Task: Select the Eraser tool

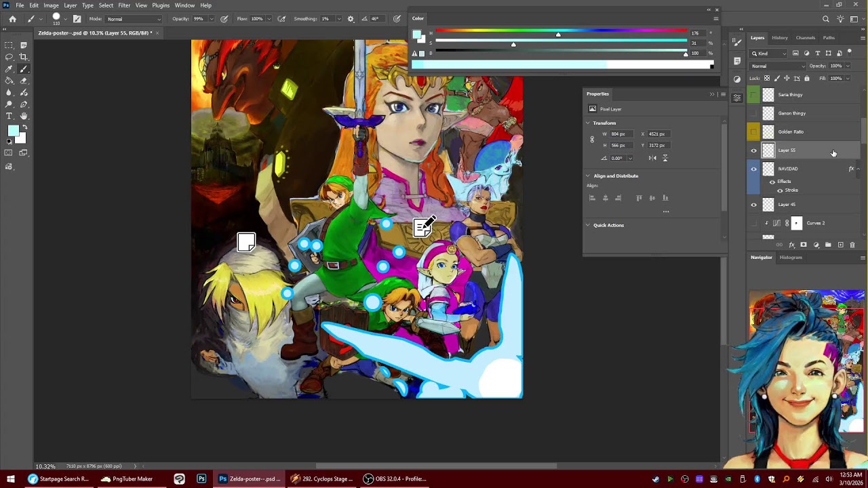Action: pos(24,81)
